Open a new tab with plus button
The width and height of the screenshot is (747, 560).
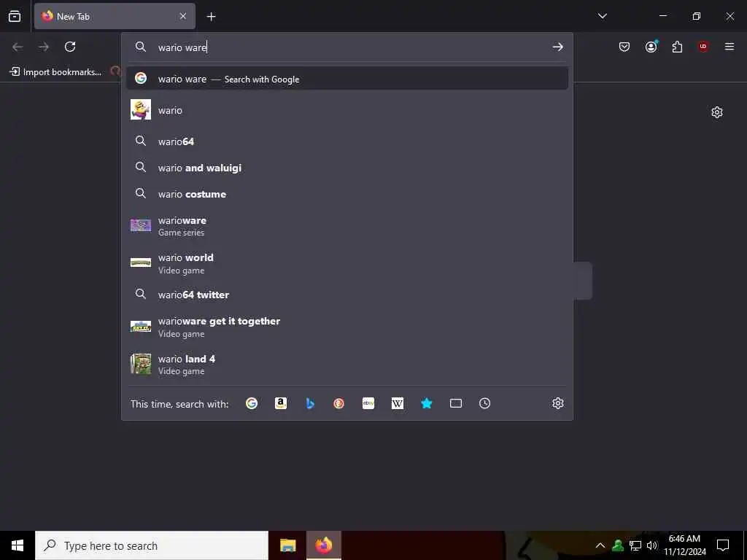pos(211,17)
